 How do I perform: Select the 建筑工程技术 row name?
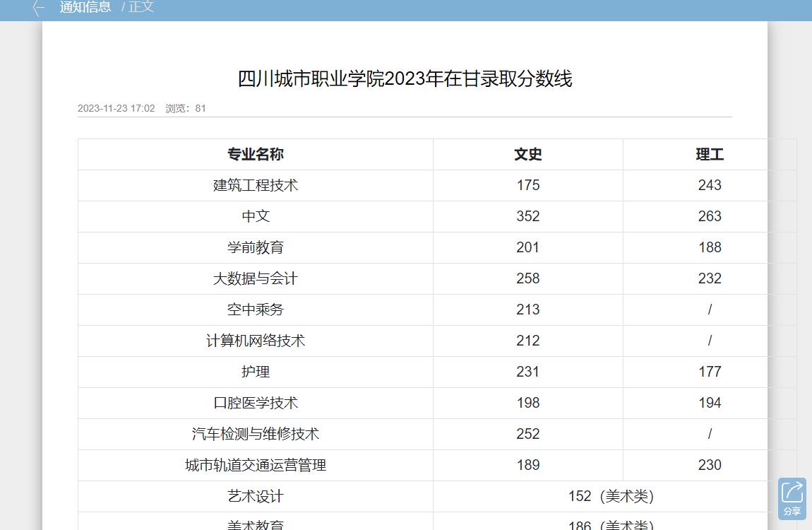(256, 185)
